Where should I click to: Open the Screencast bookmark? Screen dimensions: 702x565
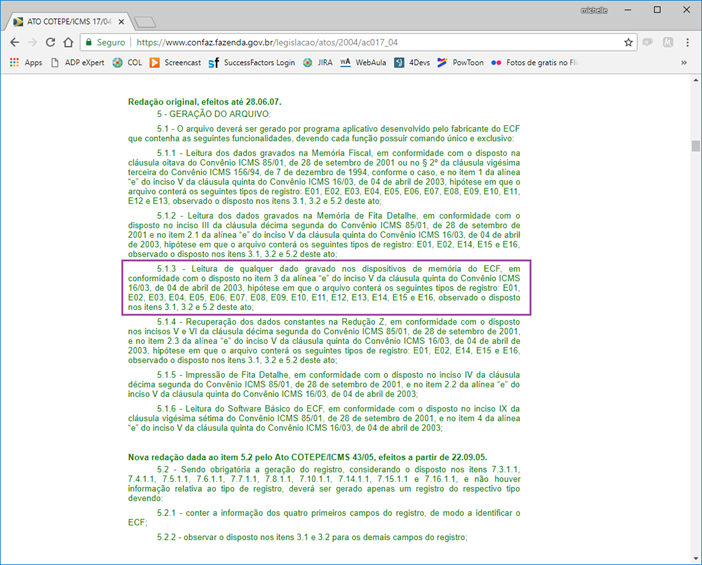click(x=176, y=63)
